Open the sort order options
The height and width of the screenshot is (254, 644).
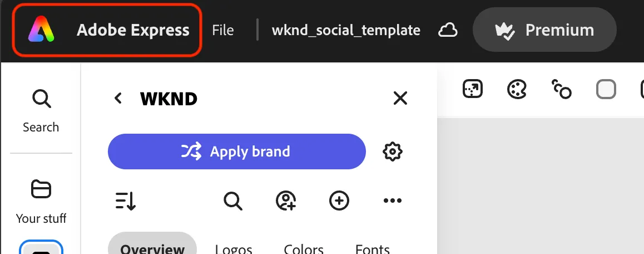click(x=126, y=201)
